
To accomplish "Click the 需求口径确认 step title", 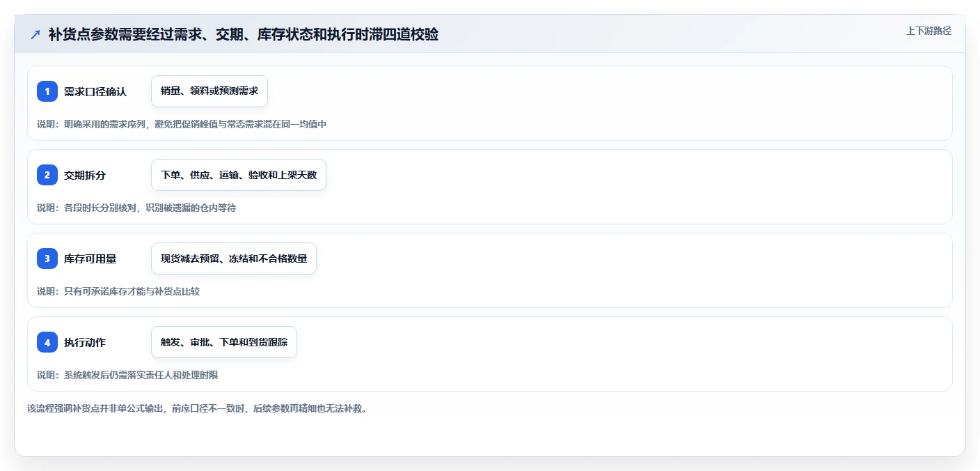I will tap(95, 91).
